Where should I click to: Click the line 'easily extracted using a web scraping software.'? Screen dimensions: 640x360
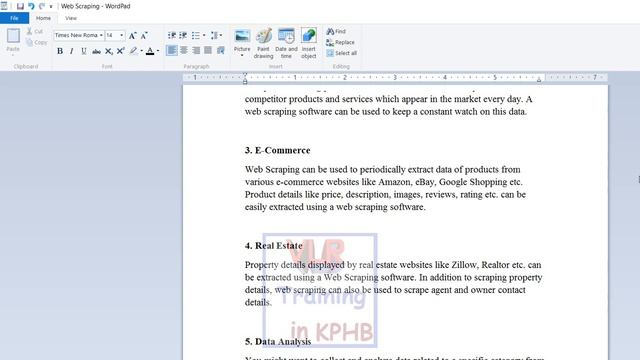pyautogui.click(x=335, y=207)
